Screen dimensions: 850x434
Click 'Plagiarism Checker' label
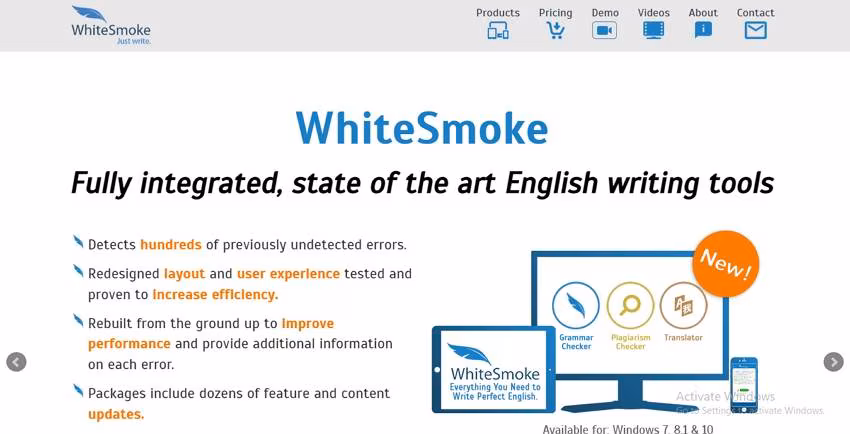click(x=630, y=342)
